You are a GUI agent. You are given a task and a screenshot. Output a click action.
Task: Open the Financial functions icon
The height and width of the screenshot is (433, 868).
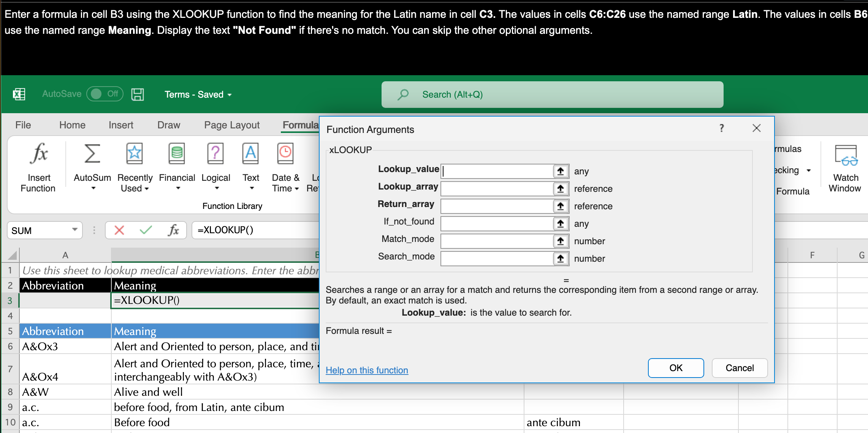point(177,154)
